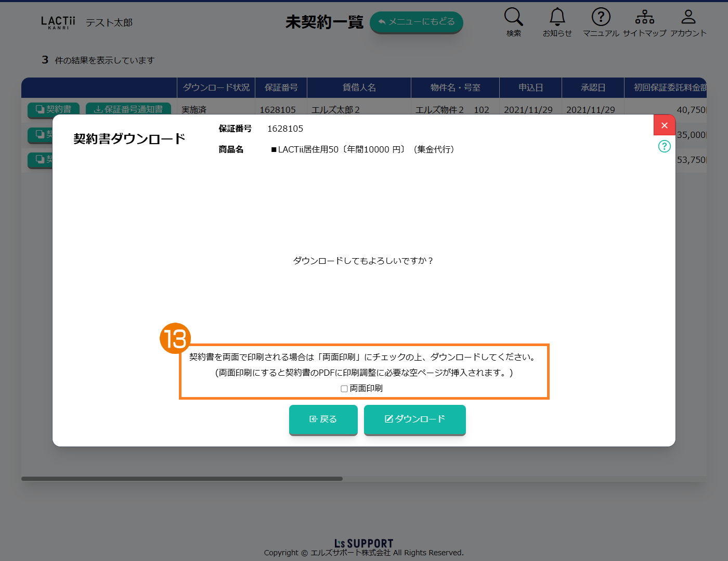This screenshot has width=728, height=561.
Task: Click the green help question mark in dialog
Action: click(664, 146)
